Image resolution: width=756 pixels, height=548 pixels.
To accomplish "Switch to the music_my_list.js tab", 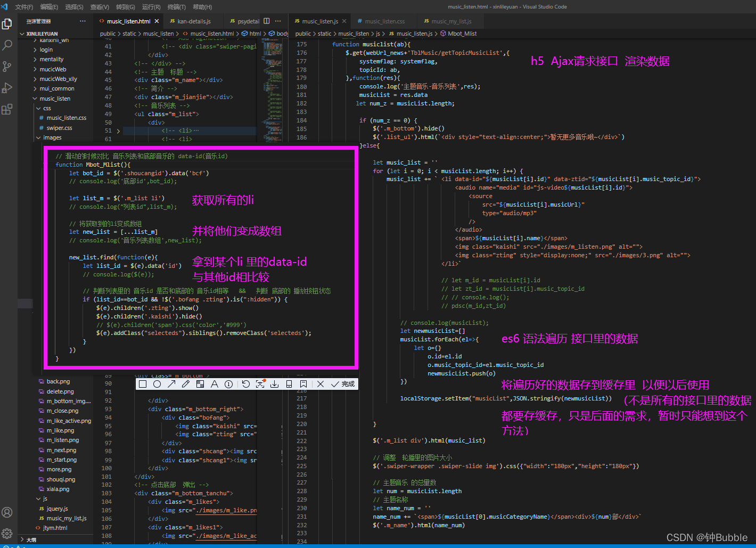I will point(451,21).
